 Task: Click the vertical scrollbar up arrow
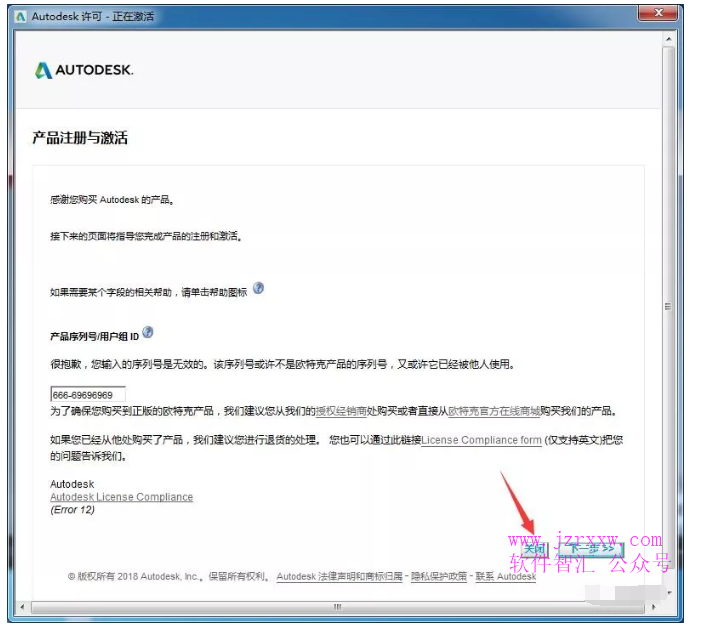(668, 39)
